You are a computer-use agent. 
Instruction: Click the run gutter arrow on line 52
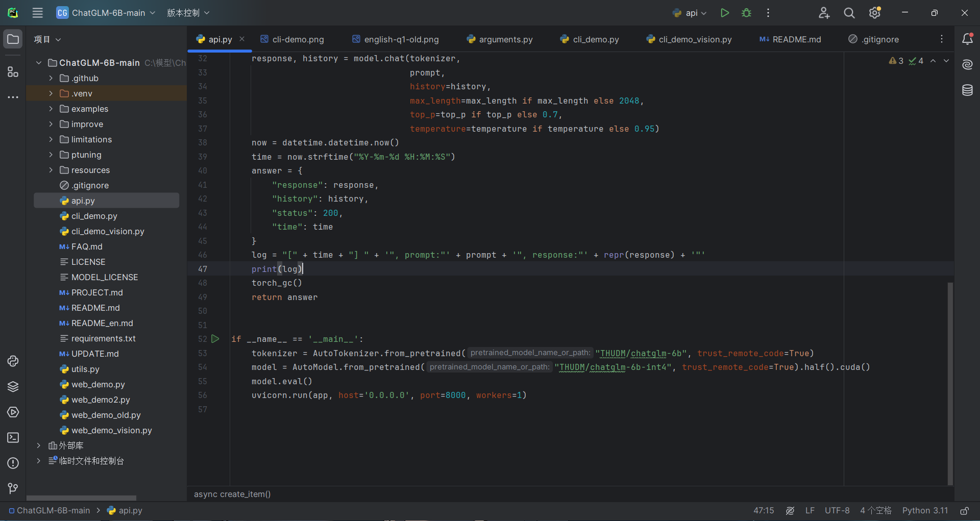pos(215,339)
